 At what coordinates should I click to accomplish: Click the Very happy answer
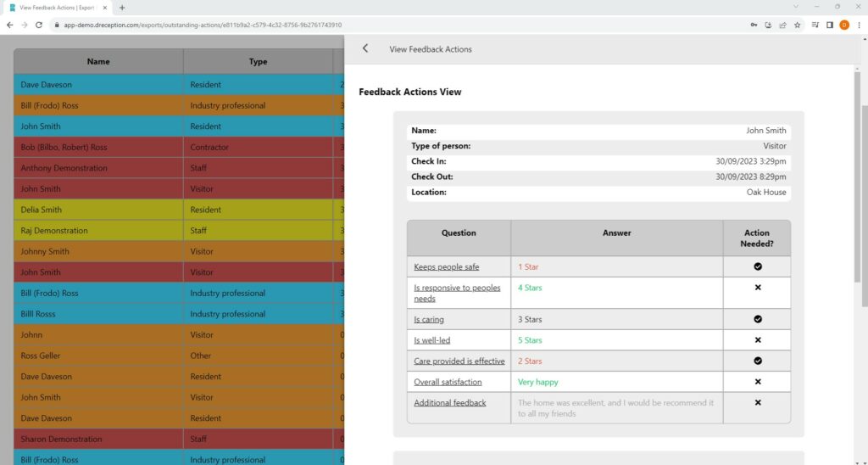(537, 382)
